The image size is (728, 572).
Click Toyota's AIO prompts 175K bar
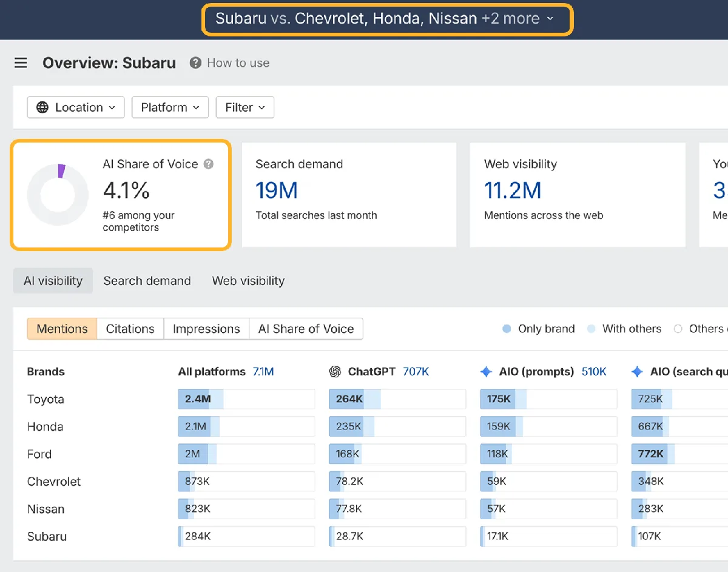click(548, 399)
